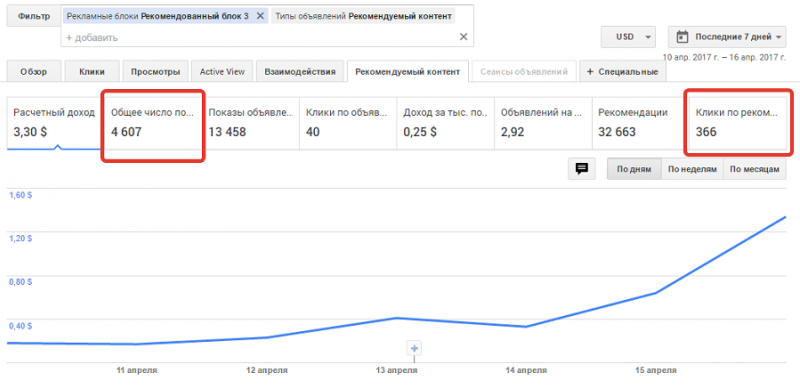This screenshot has height=389, width=800.
Task: Click the 15 апреля axis label
Action: click(656, 370)
